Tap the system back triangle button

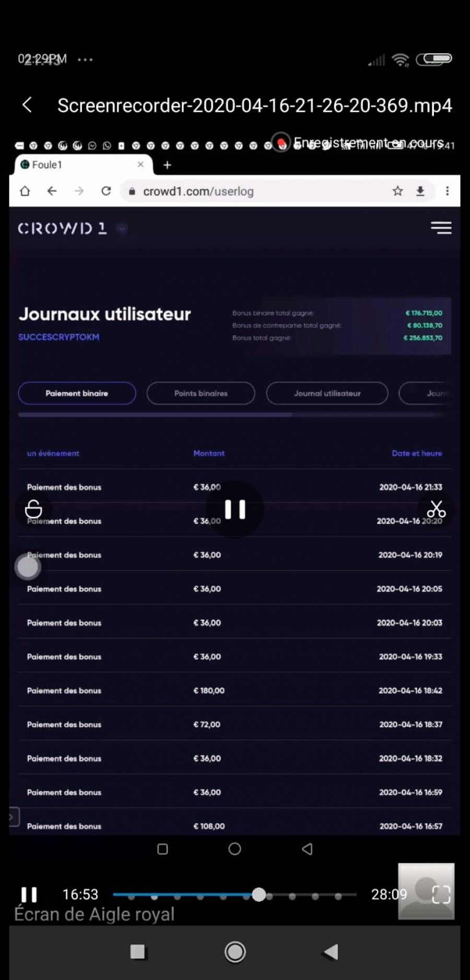click(x=331, y=952)
